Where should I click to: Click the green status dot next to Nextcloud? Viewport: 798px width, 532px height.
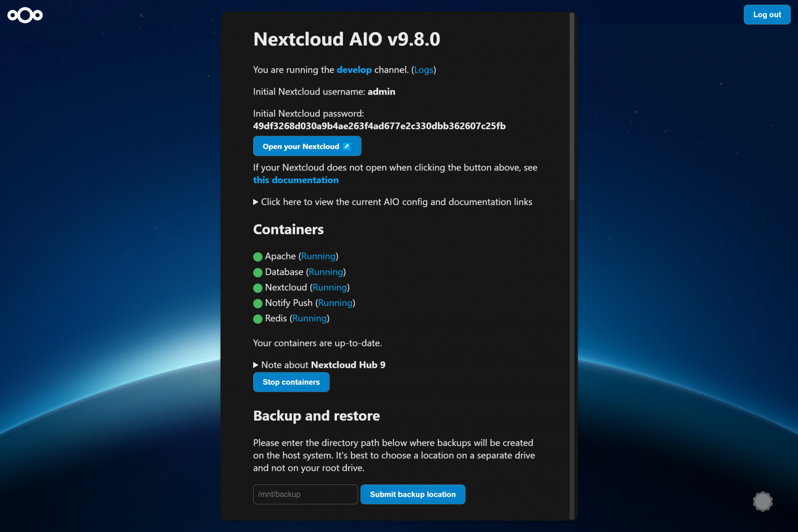(x=257, y=287)
